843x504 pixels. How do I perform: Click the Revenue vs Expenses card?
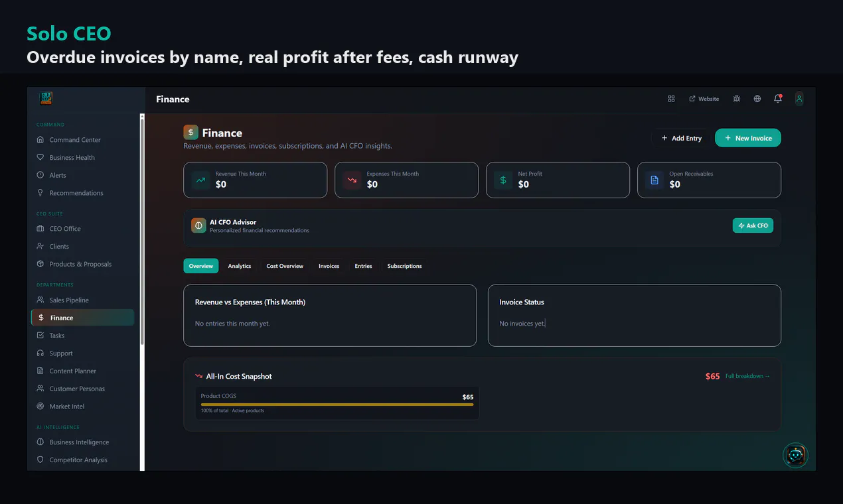(x=330, y=316)
